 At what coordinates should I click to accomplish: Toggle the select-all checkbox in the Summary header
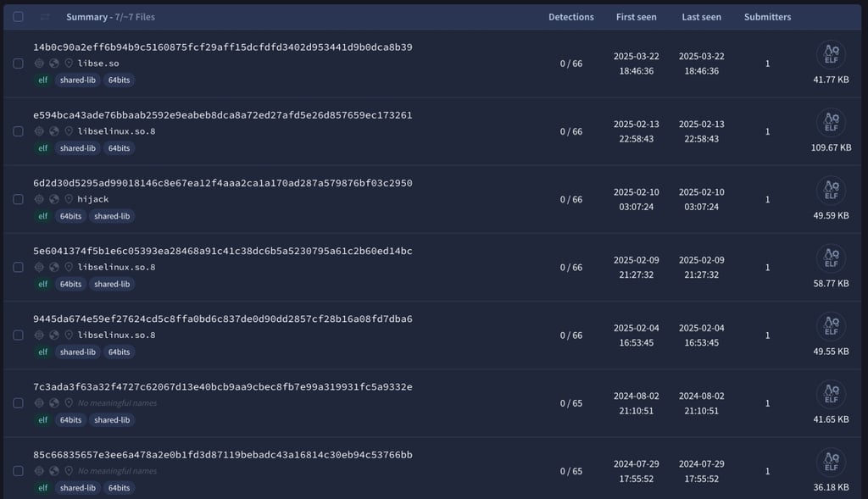tap(19, 17)
